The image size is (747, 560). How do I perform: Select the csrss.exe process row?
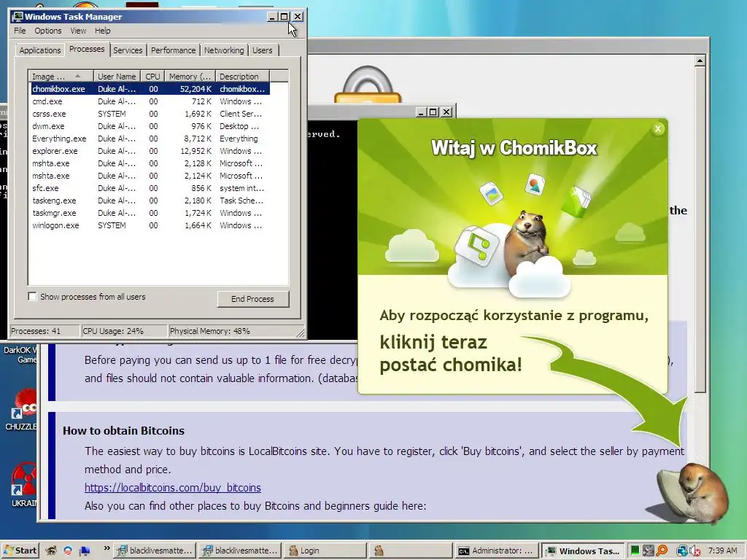(x=150, y=114)
